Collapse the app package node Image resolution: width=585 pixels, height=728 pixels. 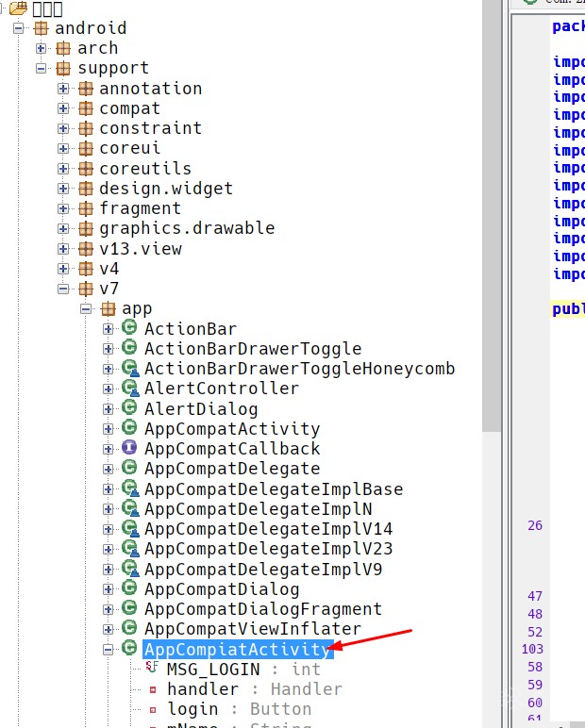(x=86, y=308)
